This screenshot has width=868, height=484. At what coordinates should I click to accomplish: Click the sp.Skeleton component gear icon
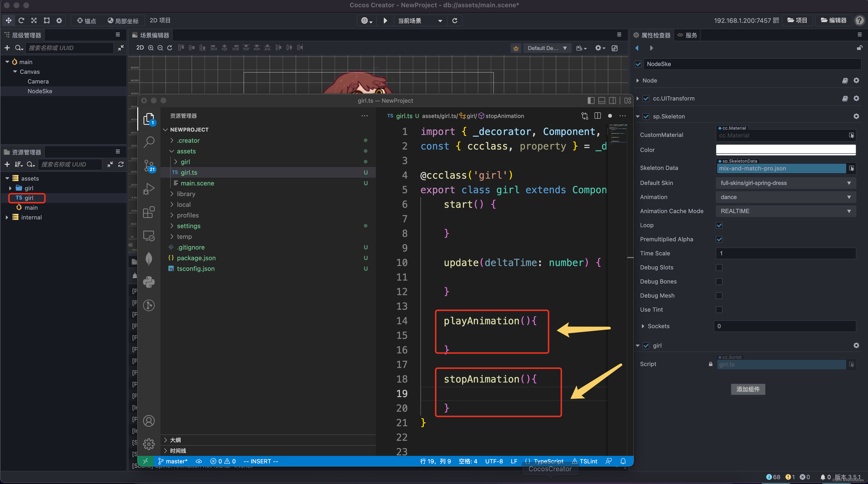click(856, 116)
